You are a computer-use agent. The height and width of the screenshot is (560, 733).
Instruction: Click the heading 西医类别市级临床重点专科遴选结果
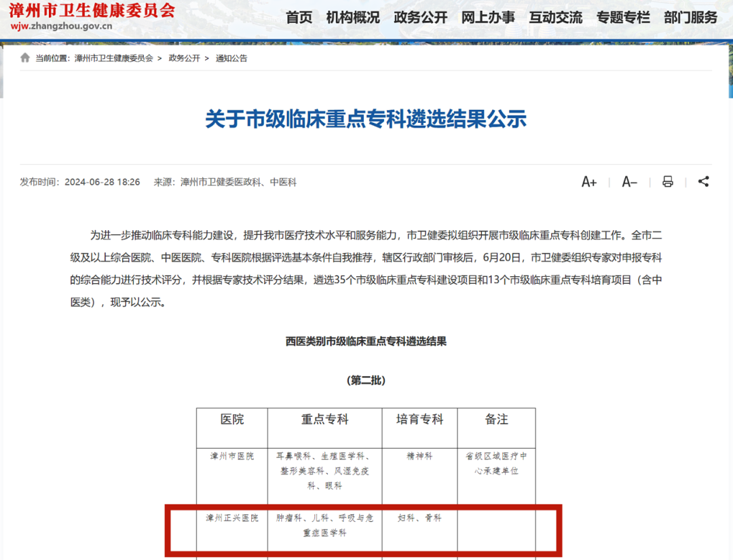point(366,341)
